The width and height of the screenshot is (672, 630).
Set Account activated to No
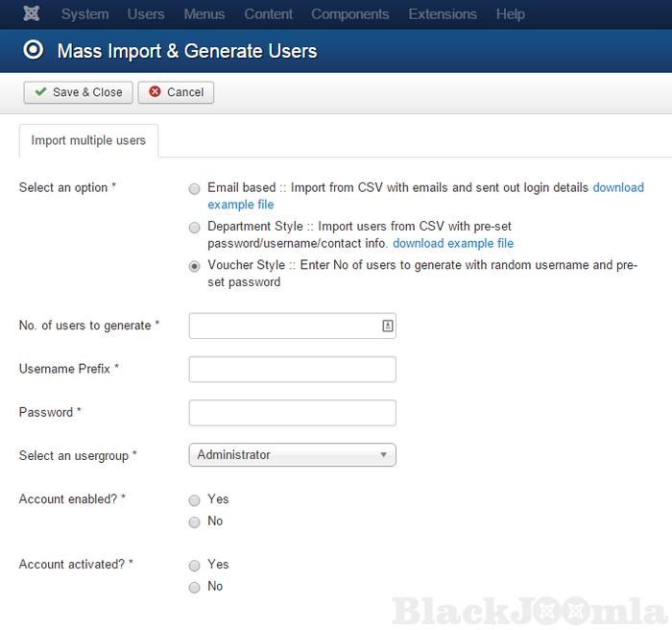pyautogui.click(x=195, y=587)
